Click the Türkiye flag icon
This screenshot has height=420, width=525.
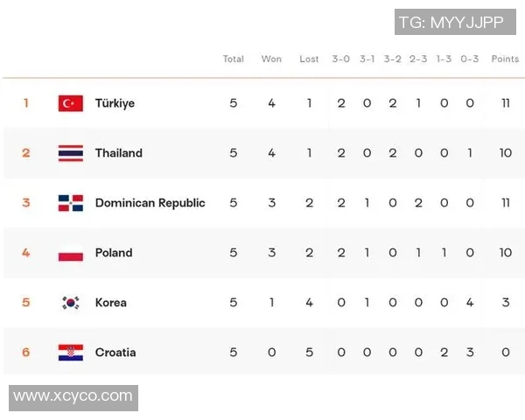(71, 103)
